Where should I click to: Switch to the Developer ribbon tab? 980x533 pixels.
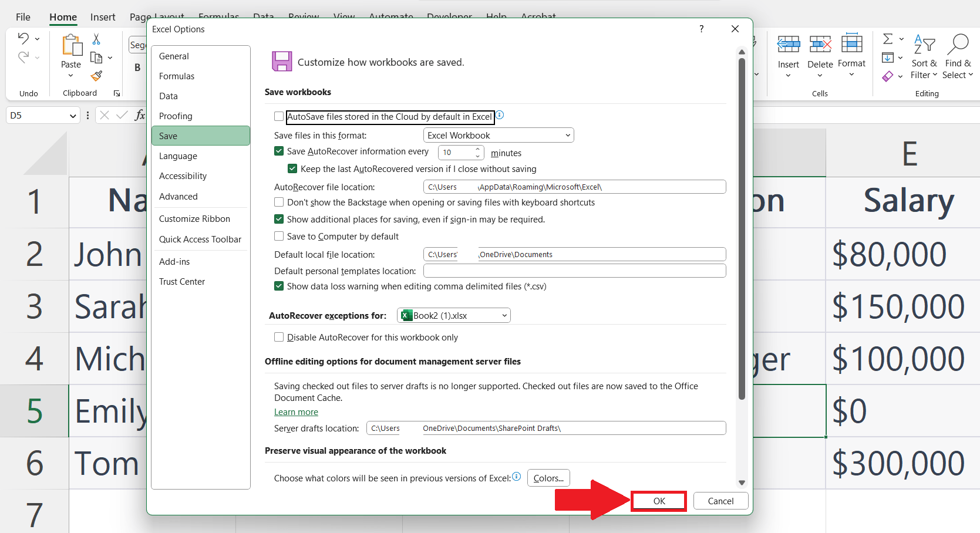[x=449, y=16]
